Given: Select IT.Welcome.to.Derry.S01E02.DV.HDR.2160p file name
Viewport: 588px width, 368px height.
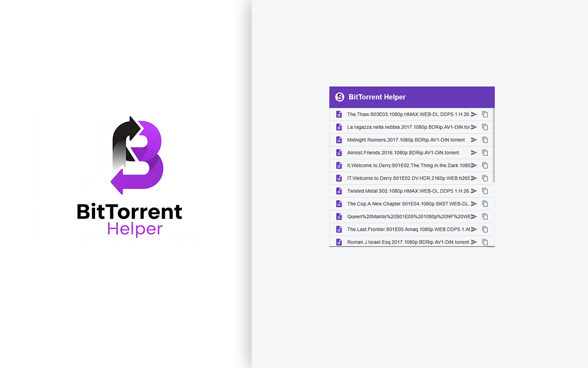Looking at the screenshot, I should (x=409, y=178).
